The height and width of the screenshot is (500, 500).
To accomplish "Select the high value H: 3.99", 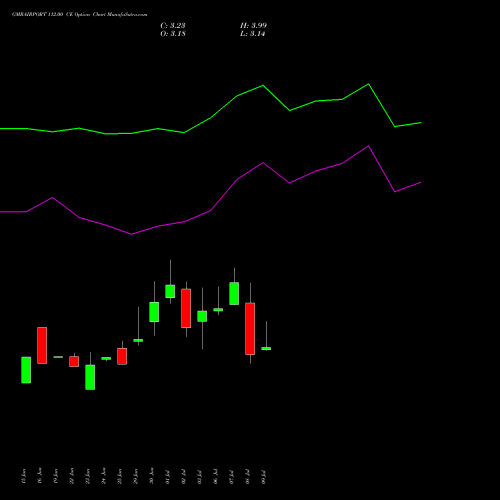I will pyautogui.click(x=253, y=26).
